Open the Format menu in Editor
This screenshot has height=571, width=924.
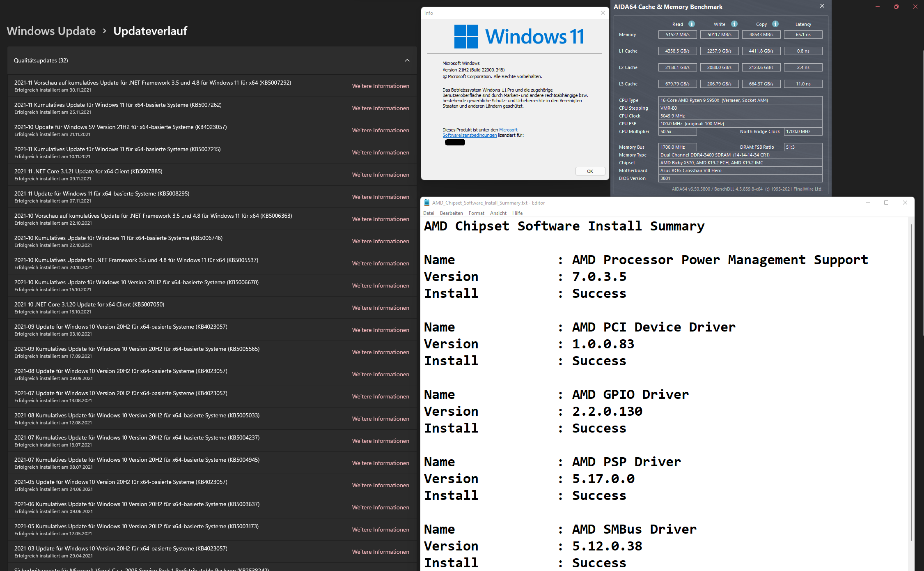[476, 213]
